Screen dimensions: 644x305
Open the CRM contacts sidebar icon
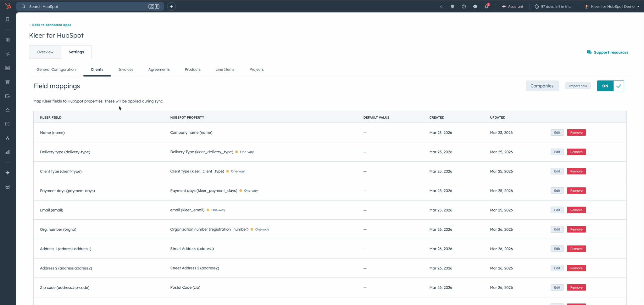(8, 40)
